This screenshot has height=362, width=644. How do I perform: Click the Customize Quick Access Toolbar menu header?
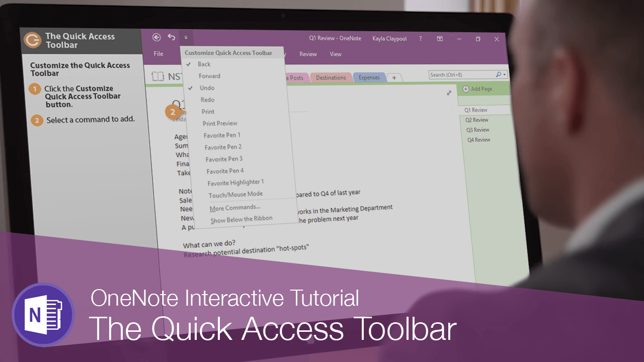tap(228, 53)
